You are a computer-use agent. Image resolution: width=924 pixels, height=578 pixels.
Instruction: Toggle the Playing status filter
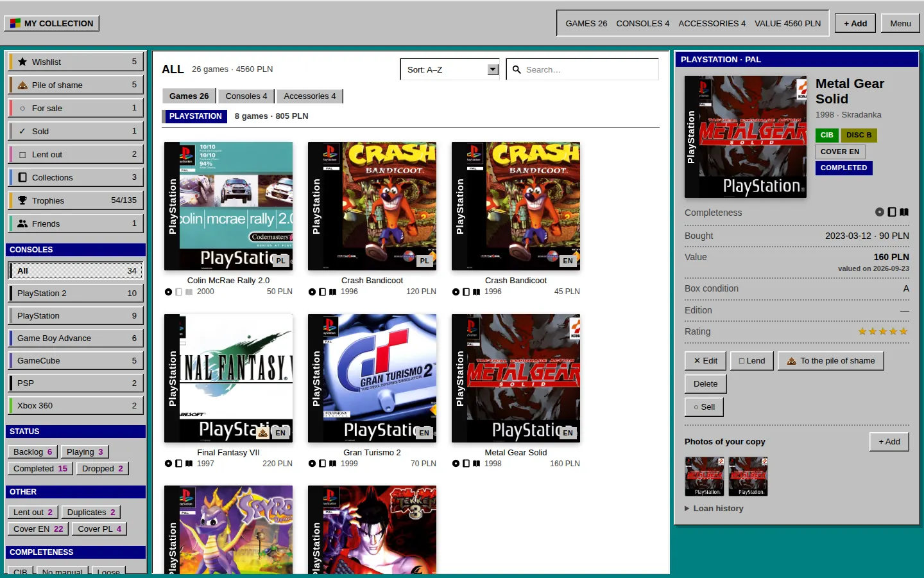pyautogui.click(x=85, y=451)
